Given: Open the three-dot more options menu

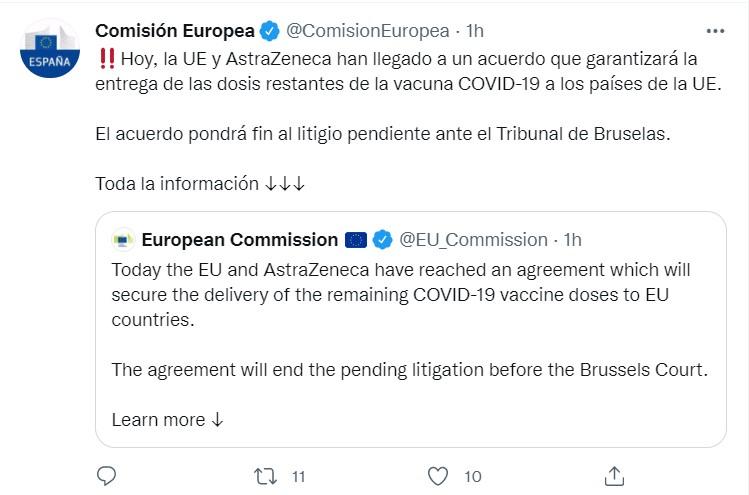Looking at the screenshot, I should click(715, 30).
